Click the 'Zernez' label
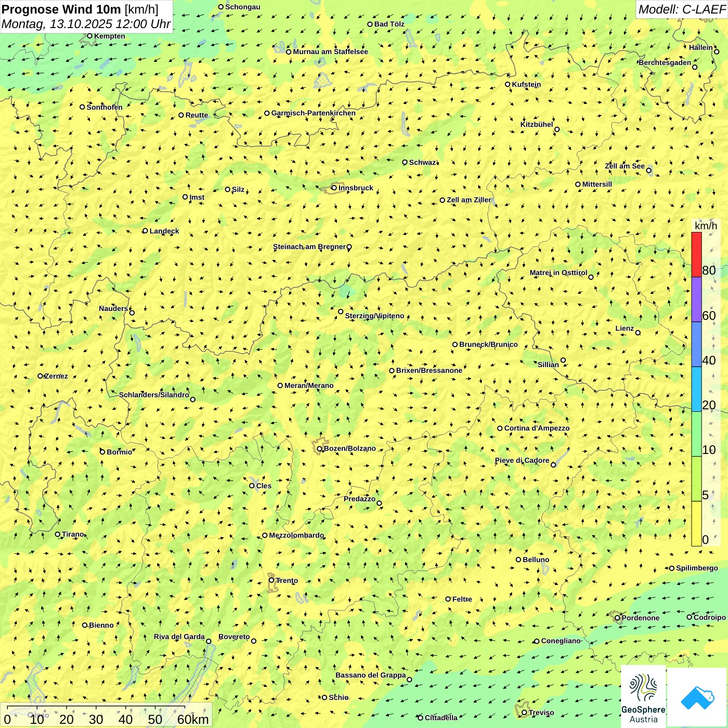Viewport: 728px width, 728px height. [56, 376]
